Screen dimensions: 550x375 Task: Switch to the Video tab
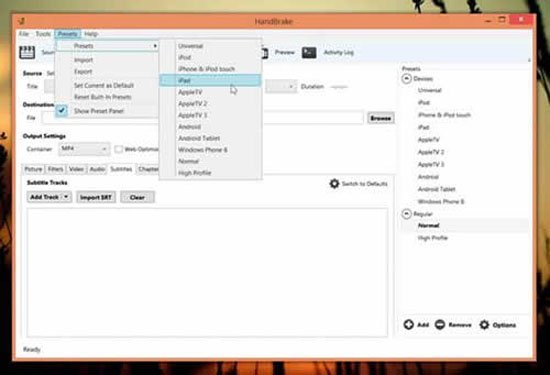click(x=76, y=169)
